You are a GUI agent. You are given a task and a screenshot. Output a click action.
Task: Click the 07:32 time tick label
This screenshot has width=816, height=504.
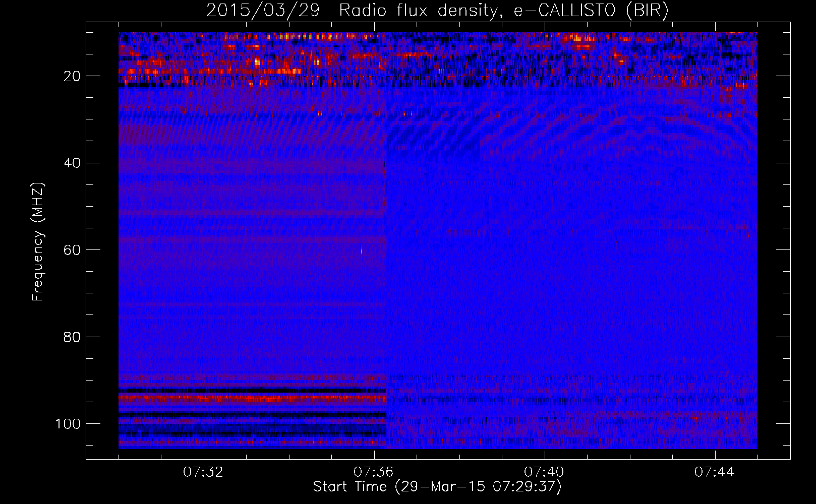point(203,472)
